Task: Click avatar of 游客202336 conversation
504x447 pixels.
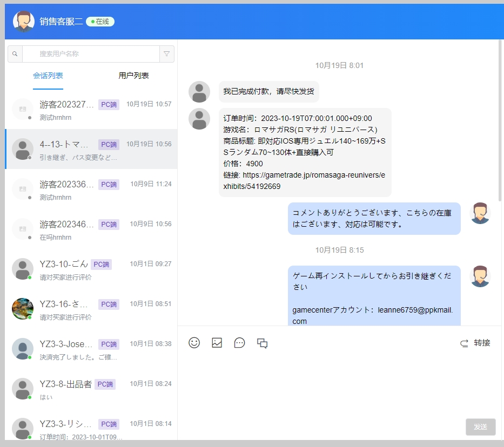Action: tap(23, 189)
